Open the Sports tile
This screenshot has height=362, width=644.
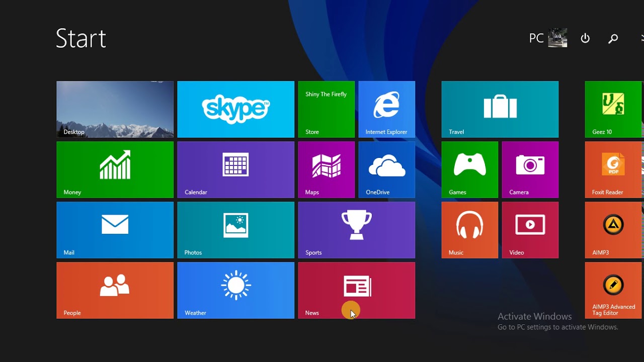coord(356,230)
